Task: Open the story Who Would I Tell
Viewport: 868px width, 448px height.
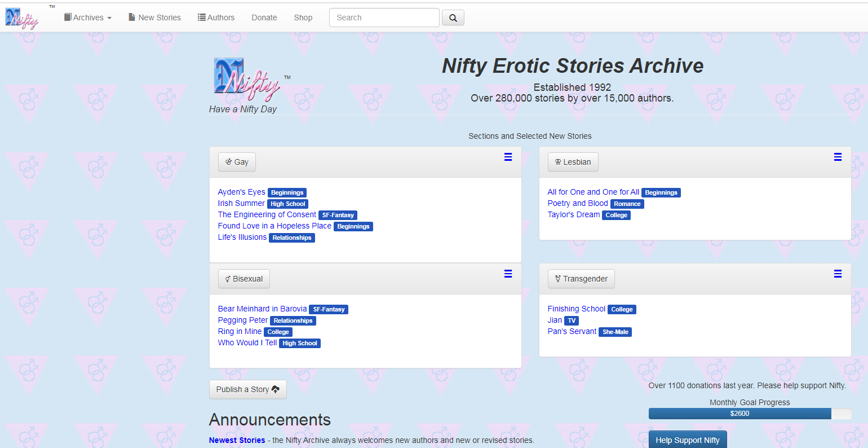Action: point(247,342)
